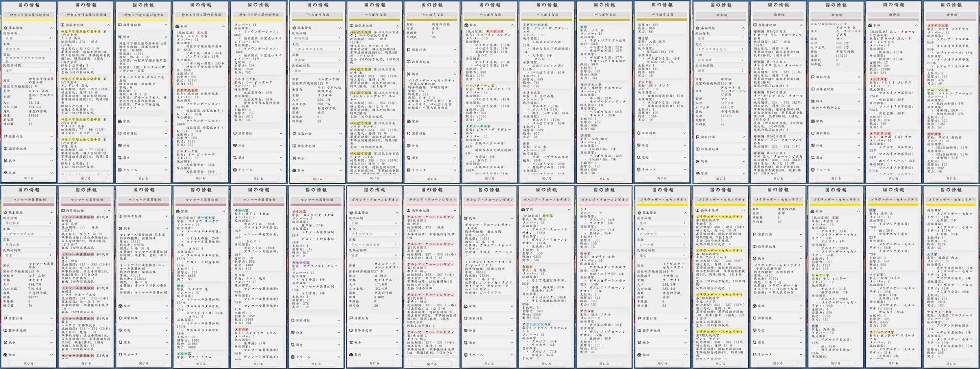Viewport: 980px width, 369px height.
Task: Click 閉じる on the 進行中の戦争なし panel
Action: click(836, 178)
